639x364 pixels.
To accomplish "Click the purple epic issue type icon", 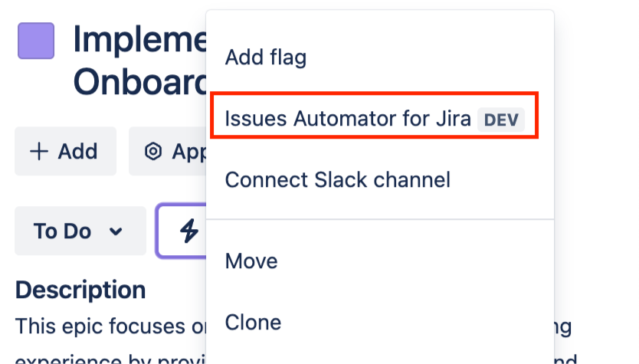I will point(36,41).
